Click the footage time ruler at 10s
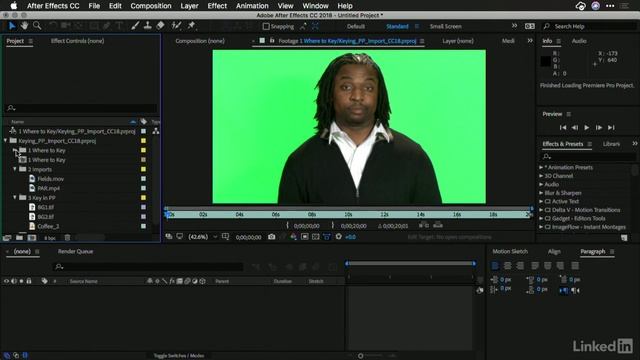 [348, 214]
